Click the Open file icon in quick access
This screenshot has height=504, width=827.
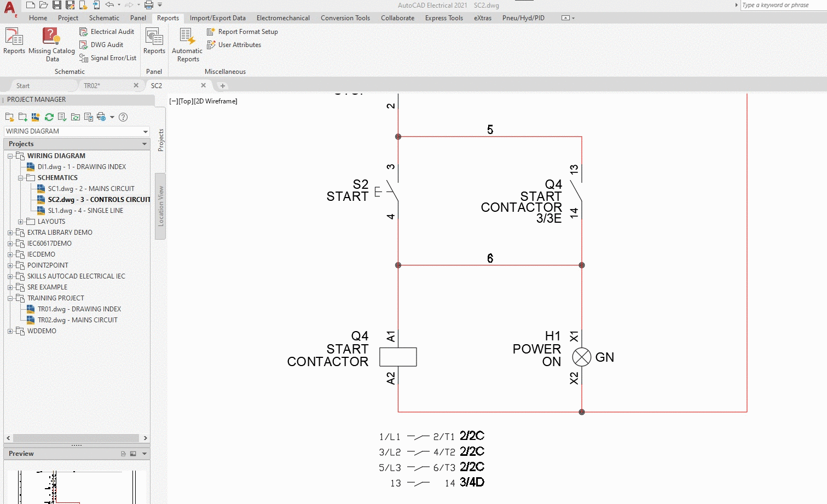[44, 5]
